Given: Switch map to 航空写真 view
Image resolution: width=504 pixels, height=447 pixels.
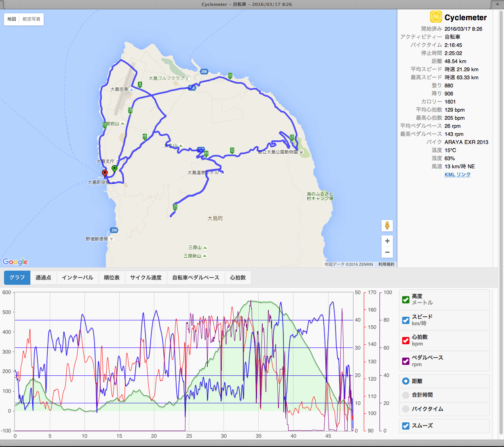Looking at the screenshot, I should point(32,19).
